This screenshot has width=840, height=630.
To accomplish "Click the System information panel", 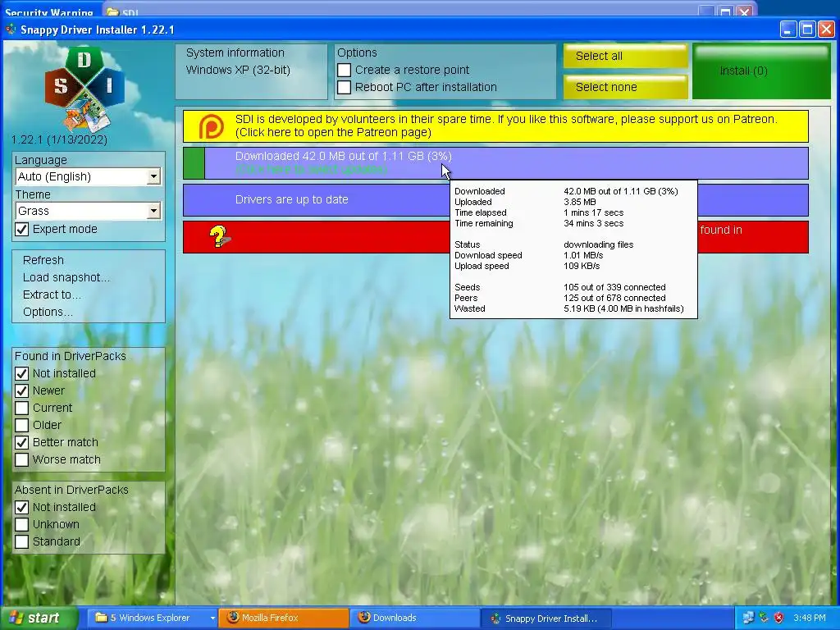I will pos(251,71).
